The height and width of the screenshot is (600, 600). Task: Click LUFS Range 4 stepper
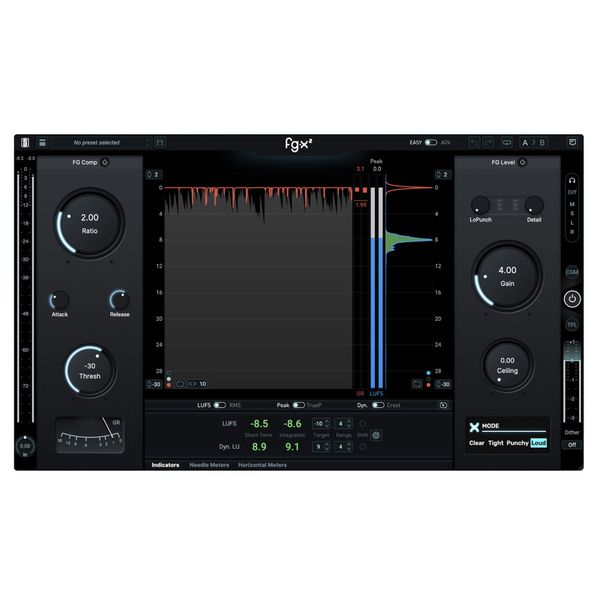pyautogui.click(x=344, y=424)
